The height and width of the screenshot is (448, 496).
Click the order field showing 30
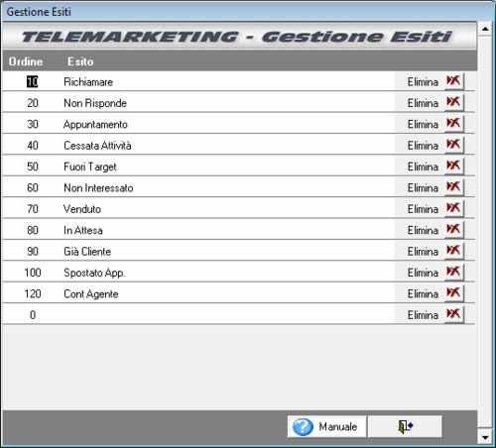click(33, 124)
